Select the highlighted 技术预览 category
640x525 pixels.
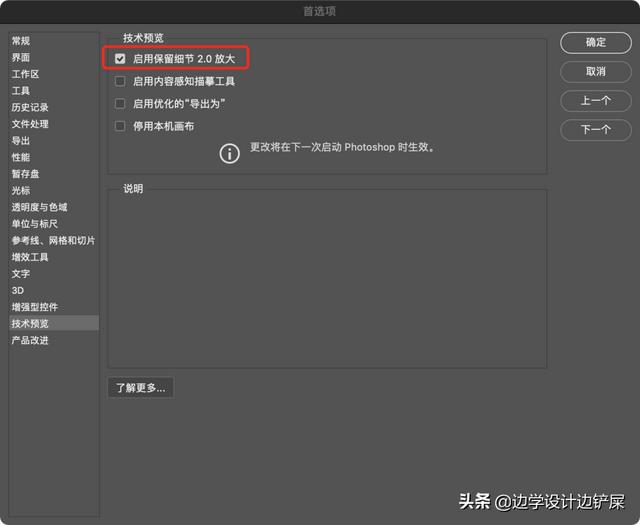[x=54, y=323]
